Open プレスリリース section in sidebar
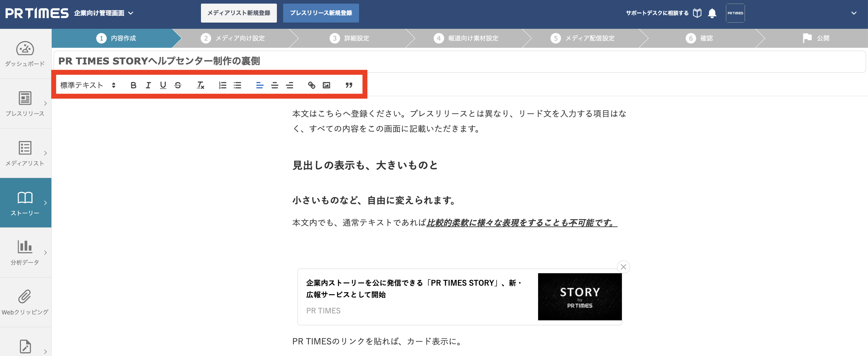Image resolution: width=868 pixels, height=356 pixels. tap(25, 104)
